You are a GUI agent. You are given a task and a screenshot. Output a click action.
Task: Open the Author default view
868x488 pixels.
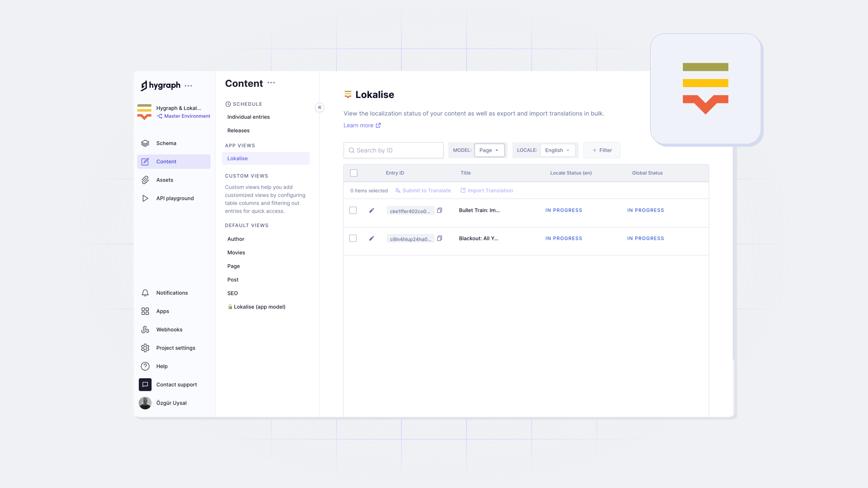[236, 239]
